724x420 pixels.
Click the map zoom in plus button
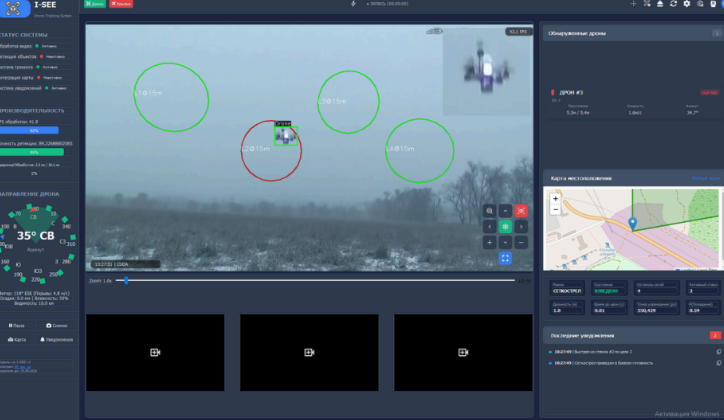point(555,198)
